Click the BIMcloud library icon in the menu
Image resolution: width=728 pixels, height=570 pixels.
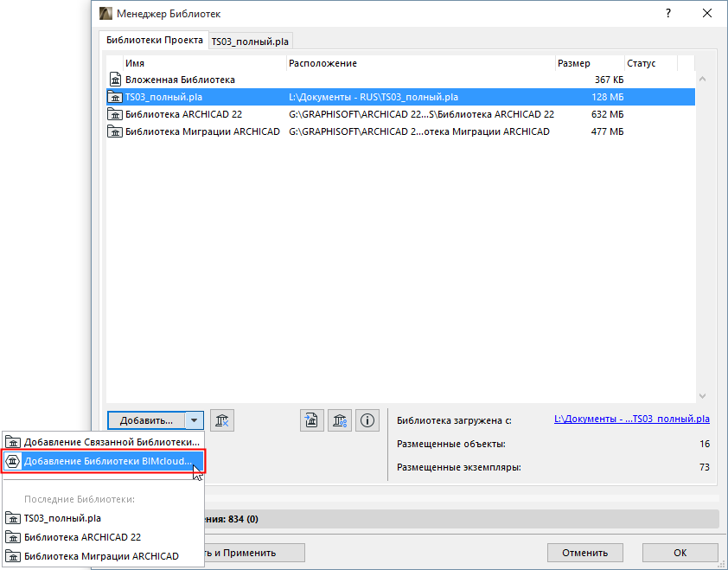pyautogui.click(x=13, y=461)
